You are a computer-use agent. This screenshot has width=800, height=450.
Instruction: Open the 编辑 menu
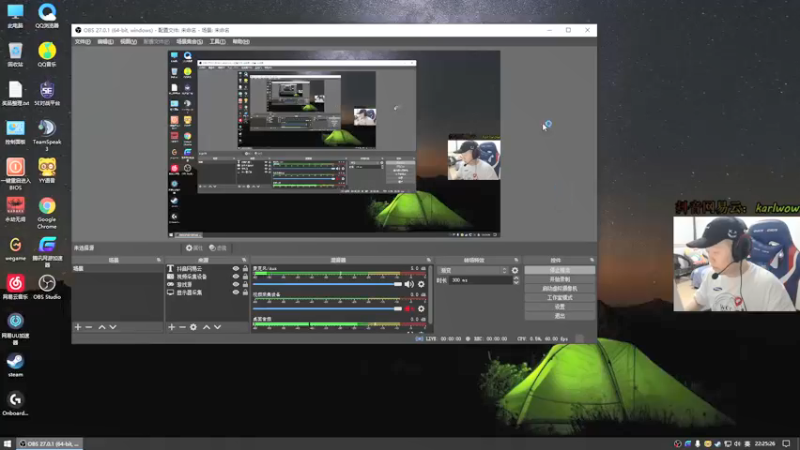(105, 42)
